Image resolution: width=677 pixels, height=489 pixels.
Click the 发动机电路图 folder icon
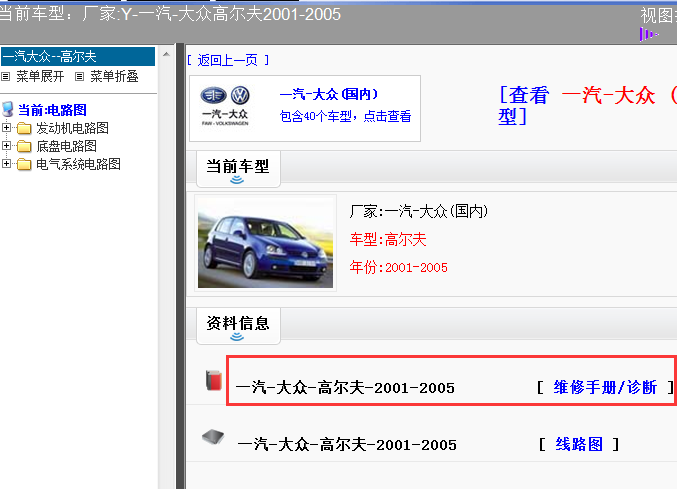click(24, 128)
